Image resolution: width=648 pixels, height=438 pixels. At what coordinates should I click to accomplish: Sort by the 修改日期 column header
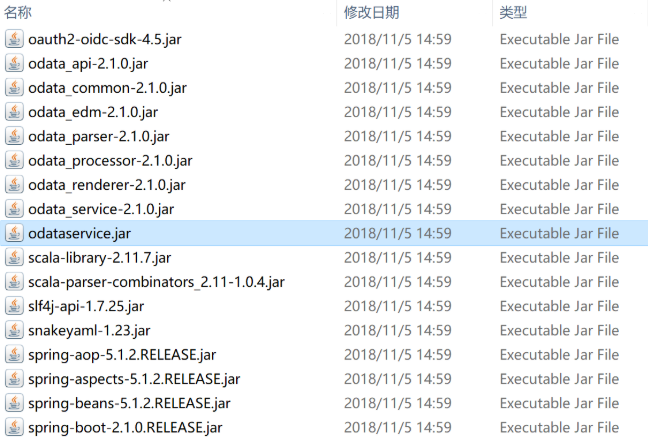point(372,12)
